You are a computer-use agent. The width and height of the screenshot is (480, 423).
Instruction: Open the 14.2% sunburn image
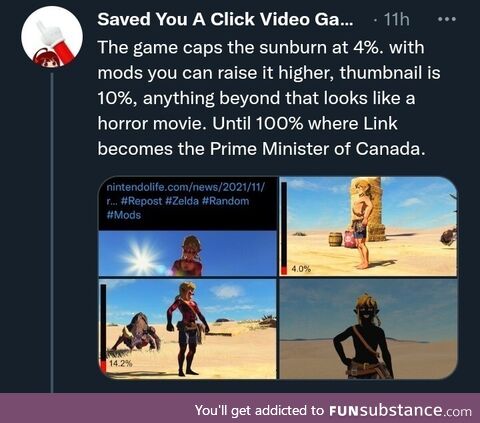coord(188,329)
